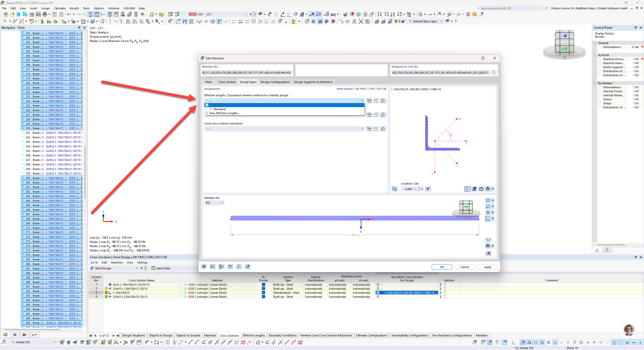Click the red X delete icon in the second toolbar
The height and width of the screenshot is (350, 644).
[361, 21]
